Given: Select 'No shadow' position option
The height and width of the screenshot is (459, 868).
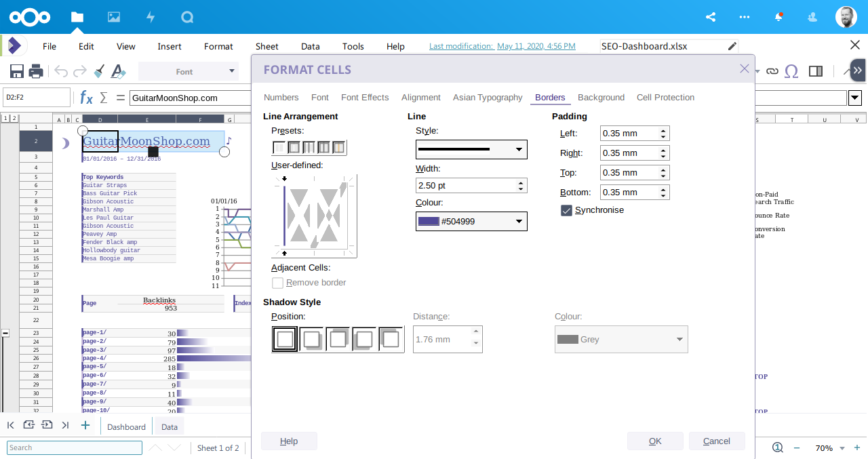Looking at the screenshot, I should click(x=285, y=339).
